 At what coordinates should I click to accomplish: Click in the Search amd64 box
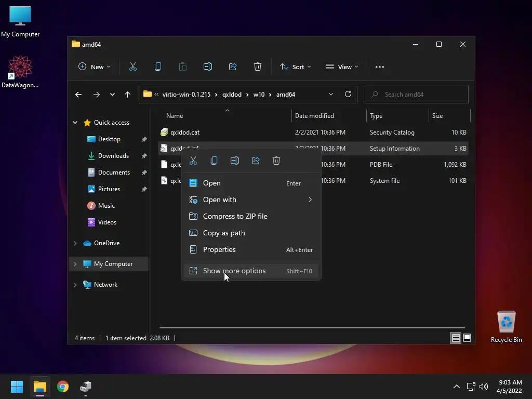coord(416,95)
